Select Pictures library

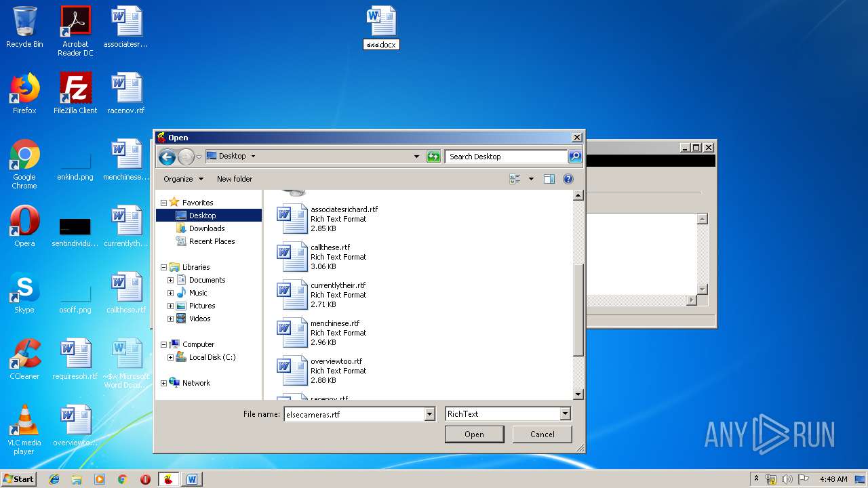[x=201, y=306]
